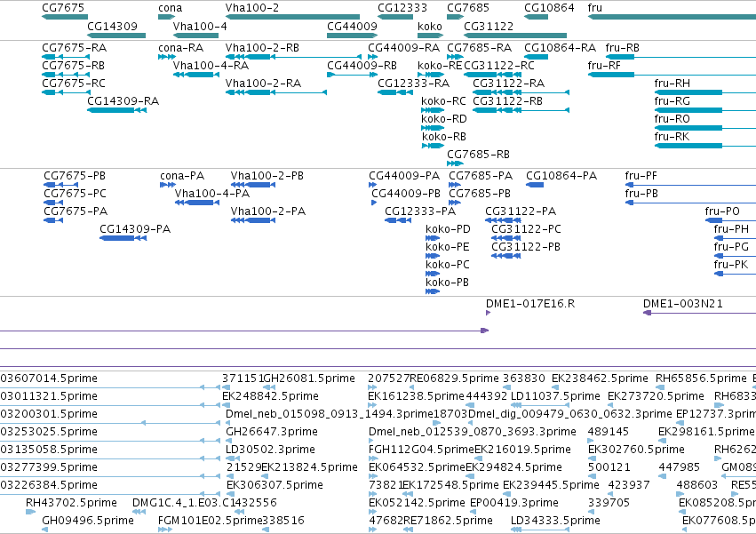Screen dimensions: 756x534
Task: Select EST LD30502.3prime
Action: pos(270,450)
